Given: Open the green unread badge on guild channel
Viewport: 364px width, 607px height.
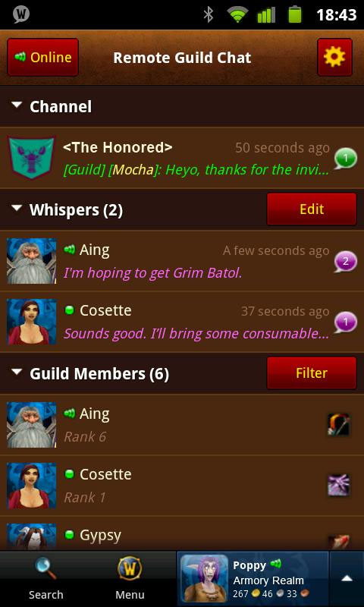Looking at the screenshot, I should (x=346, y=159).
